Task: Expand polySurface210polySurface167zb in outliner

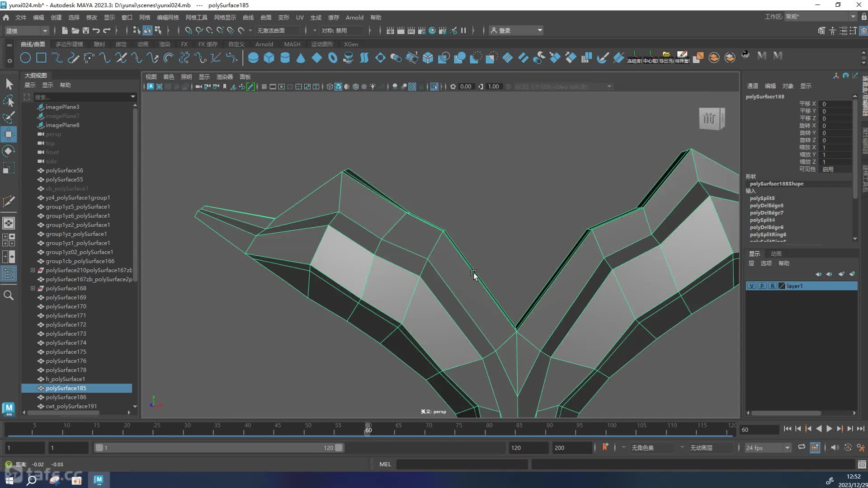Action: point(33,270)
